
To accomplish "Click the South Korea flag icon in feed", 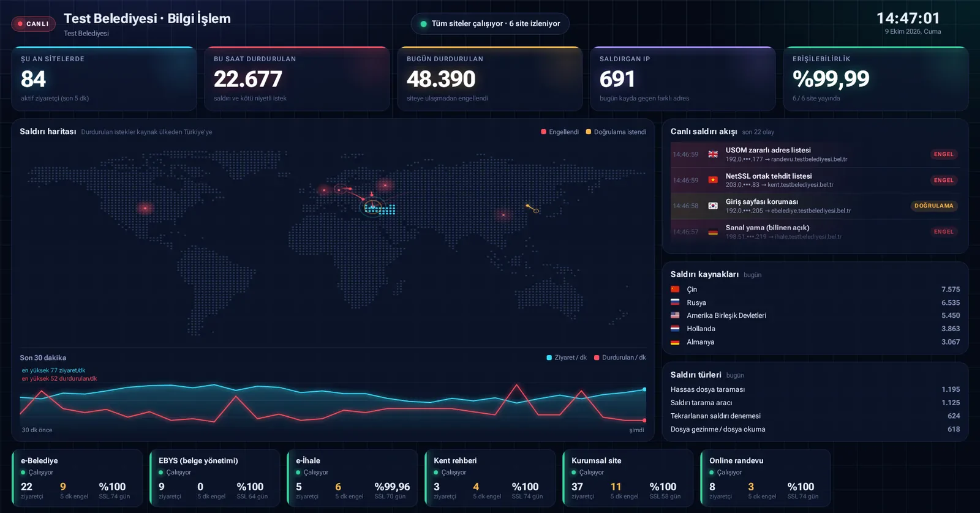I will 713,206.
